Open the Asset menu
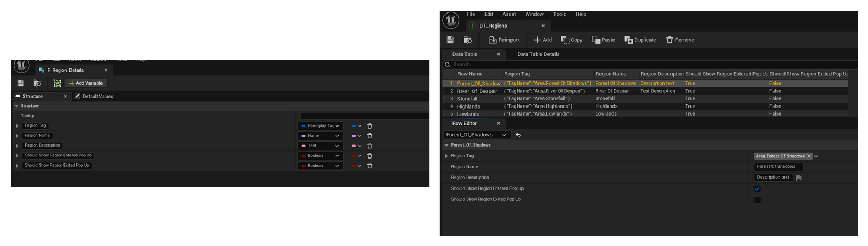This screenshot has height=246, width=868. pos(509,14)
